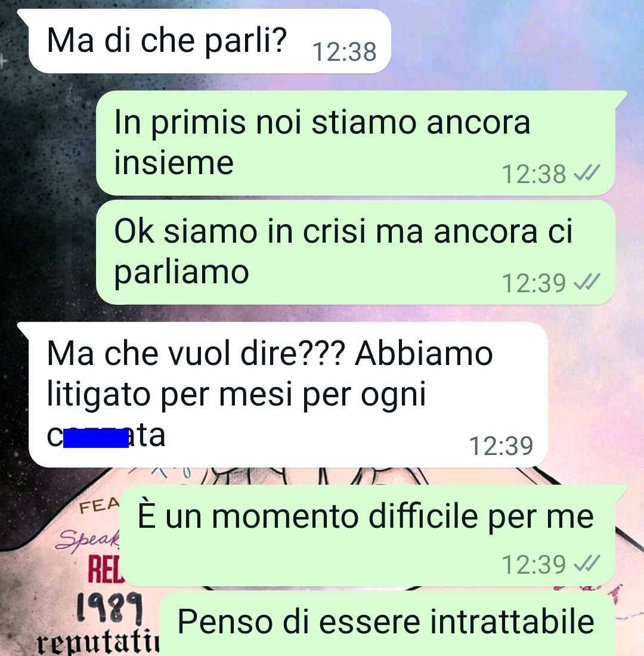Image resolution: width=644 pixels, height=656 pixels.
Task: Tap the '1989' text on the wallpaper
Action: 110,607
